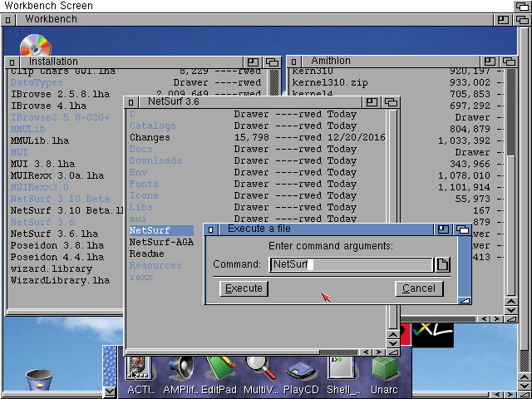
Task: Close the Amithlon window
Action: (293, 62)
